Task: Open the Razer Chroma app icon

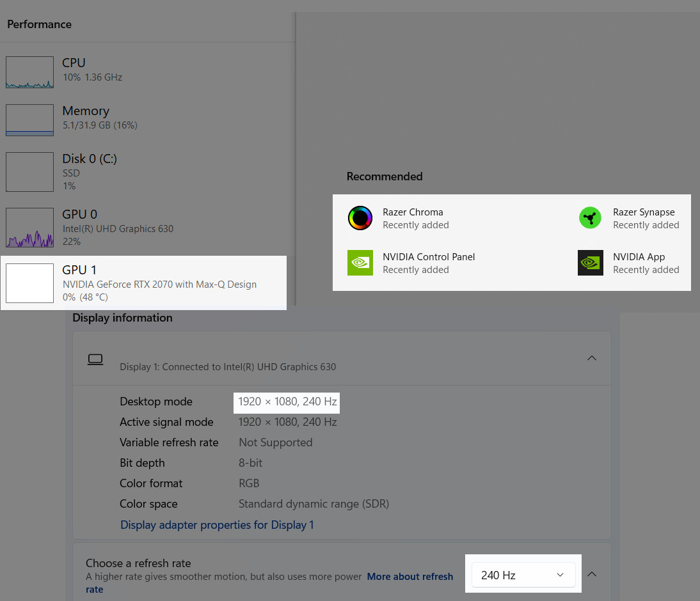Action: point(360,218)
